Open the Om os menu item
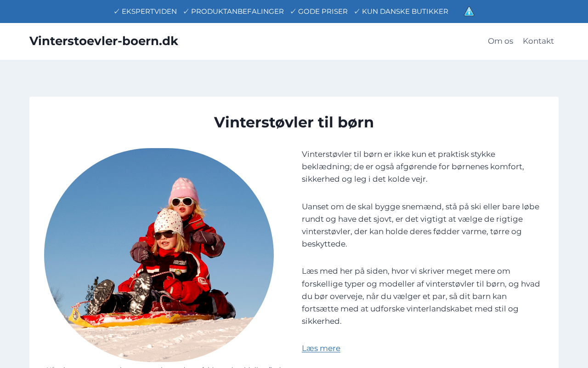588x368 pixels. tap(500, 41)
